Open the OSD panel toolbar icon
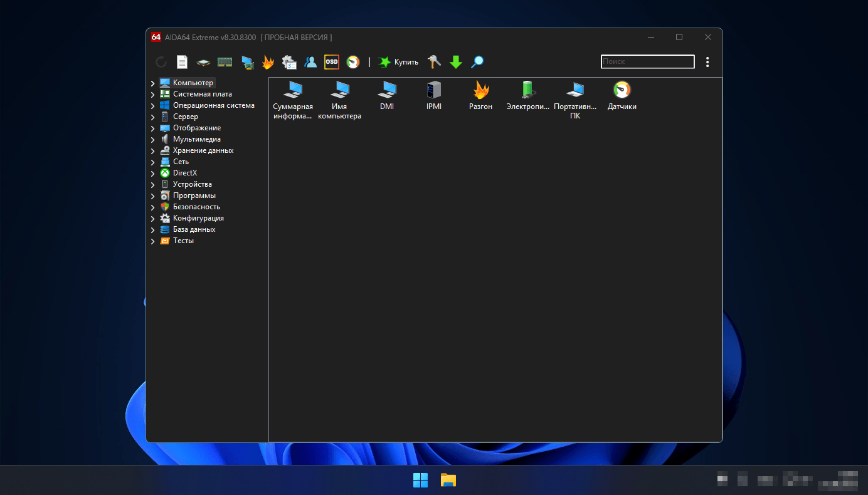The width and height of the screenshot is (868, 495). (x=331, y=62)
